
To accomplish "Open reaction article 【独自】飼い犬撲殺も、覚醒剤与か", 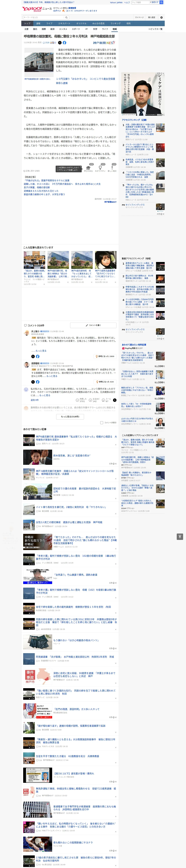I will (136, 474).
